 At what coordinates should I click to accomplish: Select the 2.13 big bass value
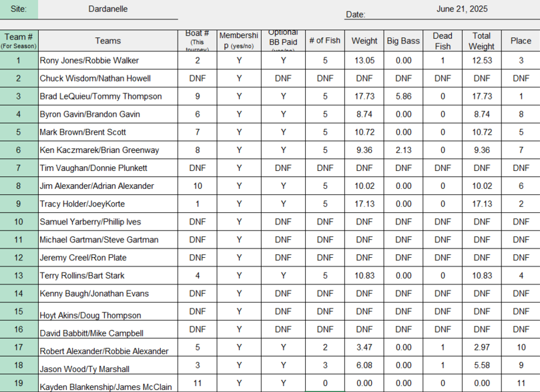click(x=403, y=150)
